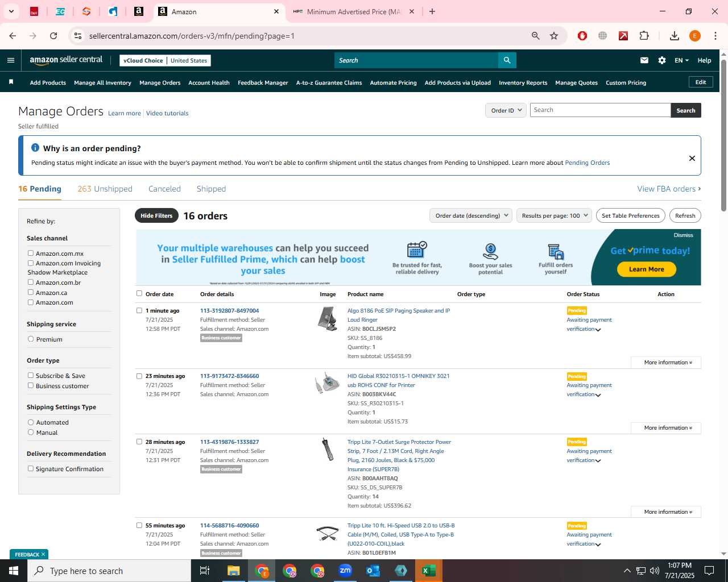Open the Chrome three-dot menu
The width and height of the screenshot is (728, 582).
tap(715, 36)
